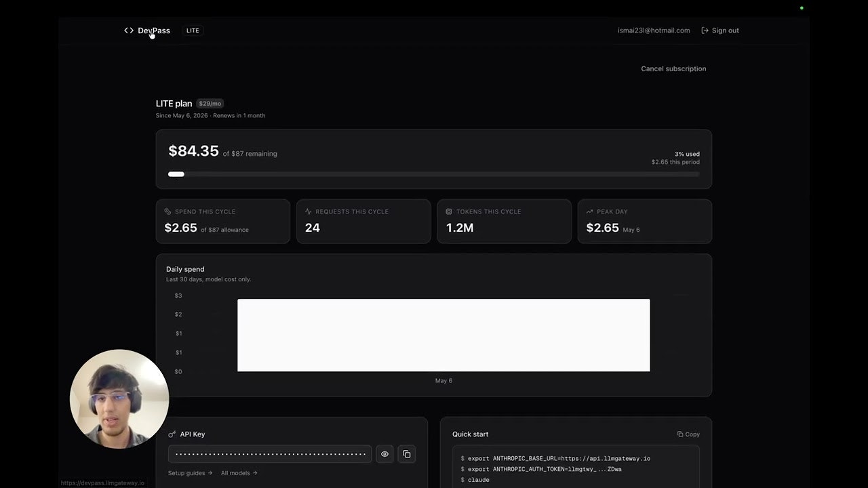Click the API Key key icon
Image resolution: width=868 pixels, height=488 pixels.
172,434
